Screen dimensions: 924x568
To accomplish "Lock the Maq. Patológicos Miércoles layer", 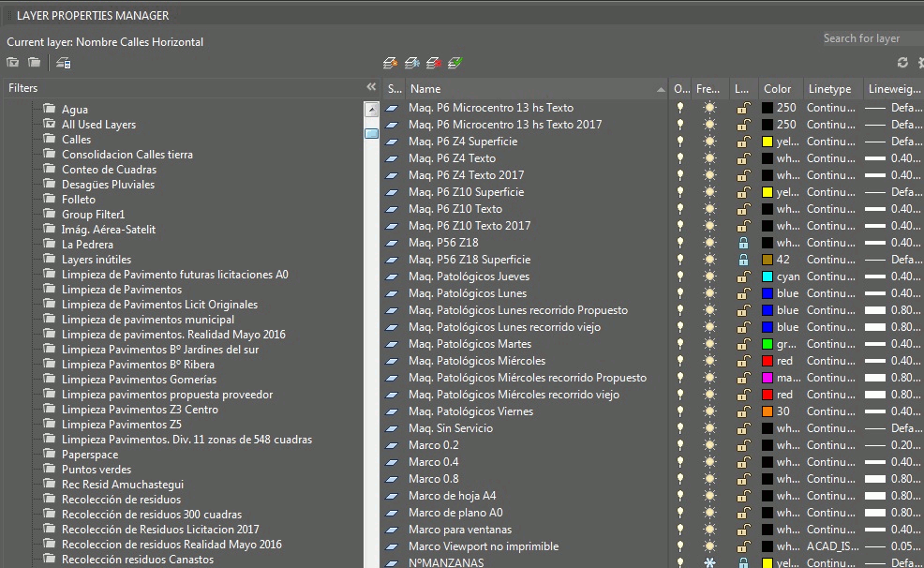I will click(744, 361).
